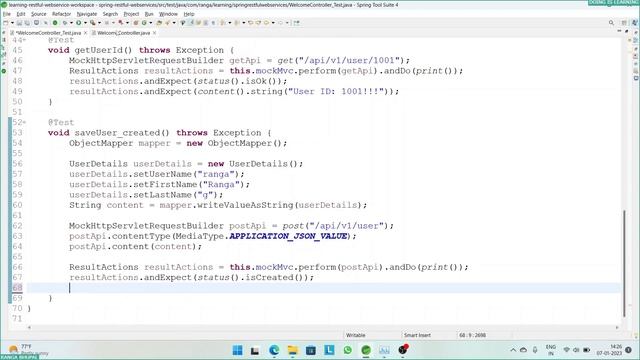Open the Navigate menu

point(87,14)
